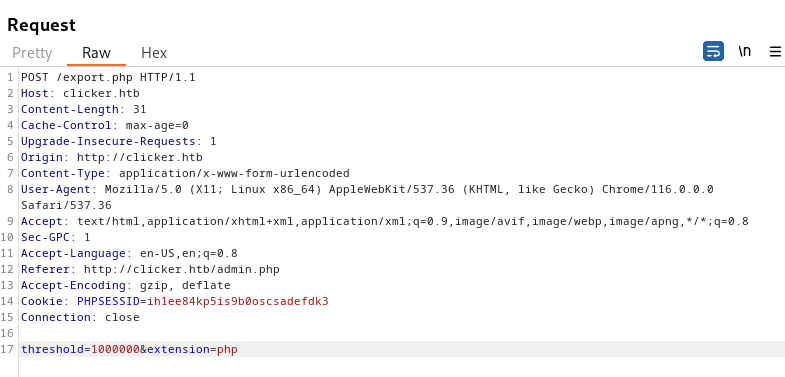785x377 pixels.
Task: Place cursor in Host clicker.htb header
Action: [x=80, y=94]
